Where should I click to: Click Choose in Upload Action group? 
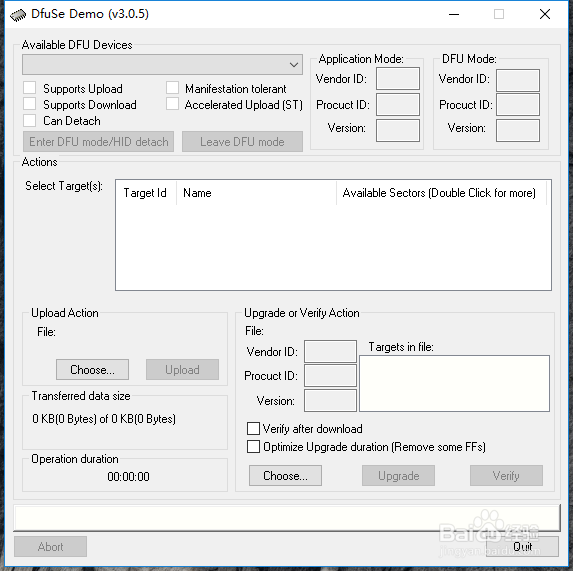(92, 370)
